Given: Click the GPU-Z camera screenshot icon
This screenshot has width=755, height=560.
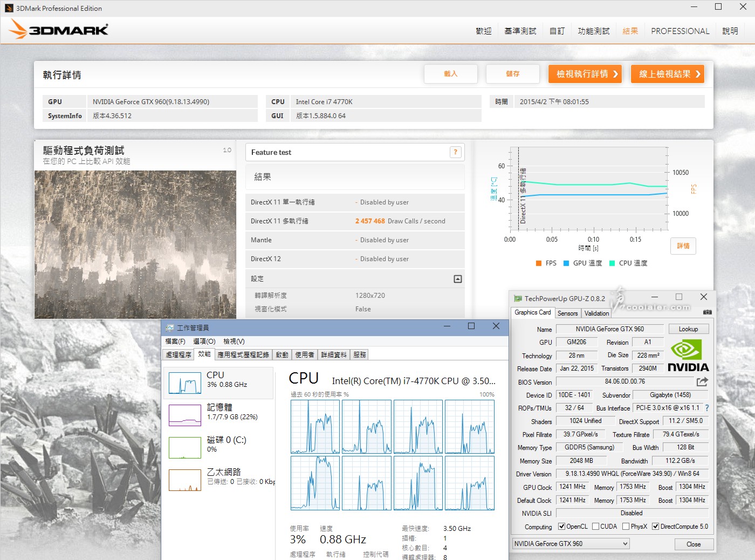Looking at the screenshot, I should click(708, 312).
